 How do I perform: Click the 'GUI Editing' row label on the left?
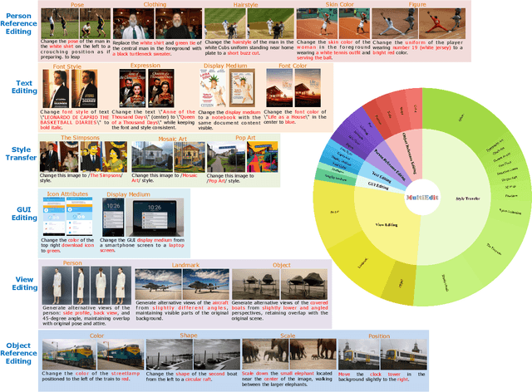point(24,213)
